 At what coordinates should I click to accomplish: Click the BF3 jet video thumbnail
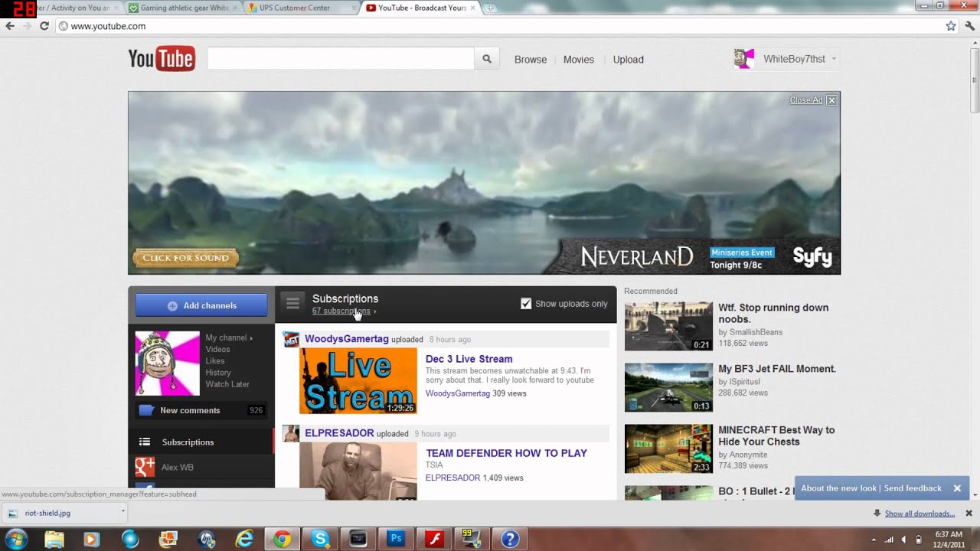[668, 387]
